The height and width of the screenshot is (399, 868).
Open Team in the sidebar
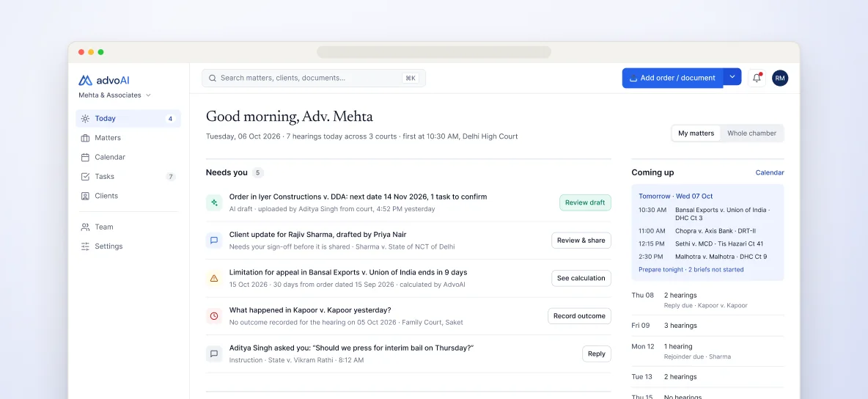tap(128, 227)
